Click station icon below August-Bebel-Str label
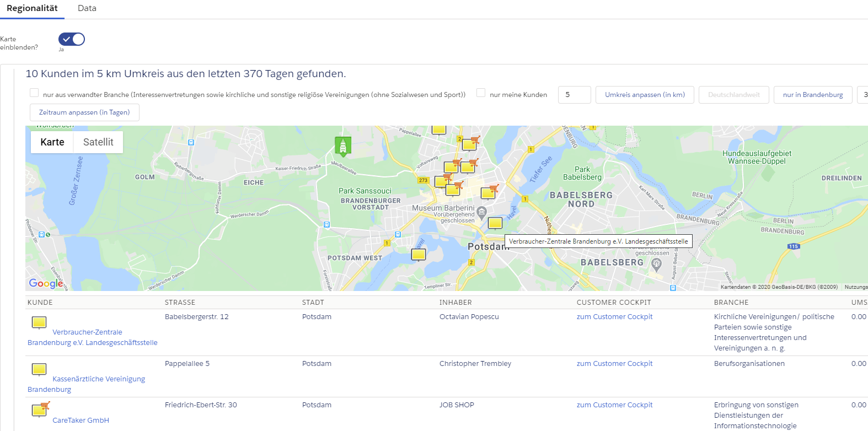 673,288
